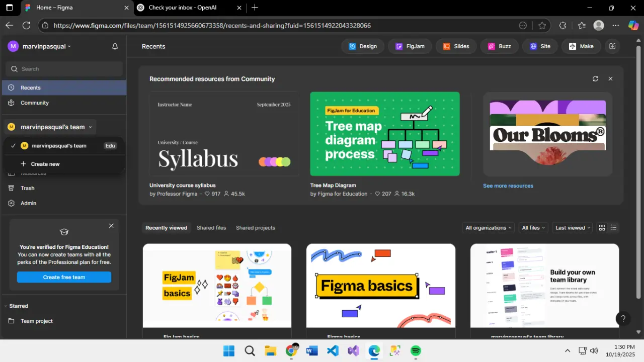Click the Create free team button
Screen dimensions: 644x362
64,277
